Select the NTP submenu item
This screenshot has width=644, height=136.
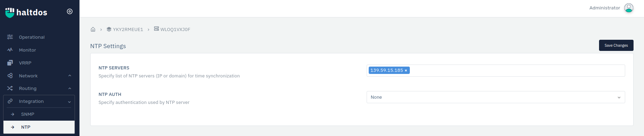click(x=39, y=127)
